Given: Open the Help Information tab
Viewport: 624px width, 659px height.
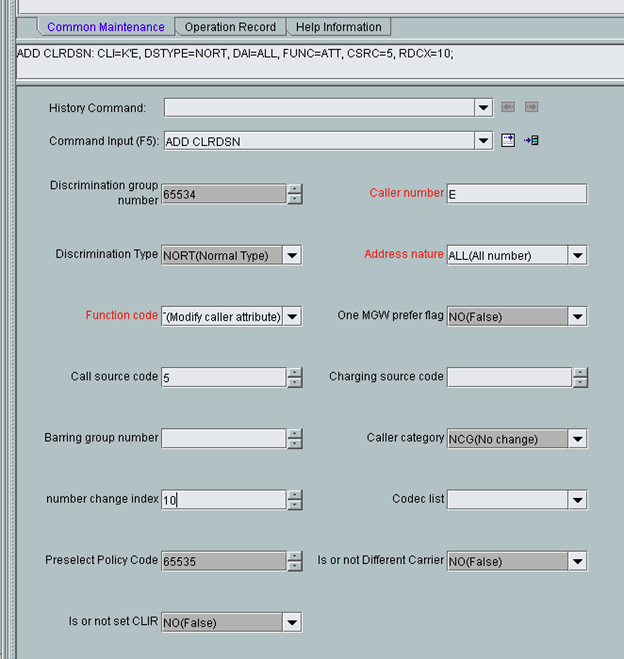Looking at the screenshot, I should pyautogui.click(x=339, y=27).
